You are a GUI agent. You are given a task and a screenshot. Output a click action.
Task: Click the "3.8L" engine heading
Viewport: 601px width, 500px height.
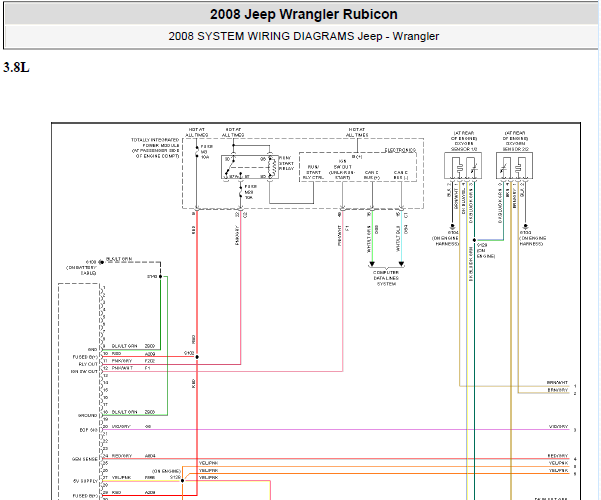(x=16, y=67)
